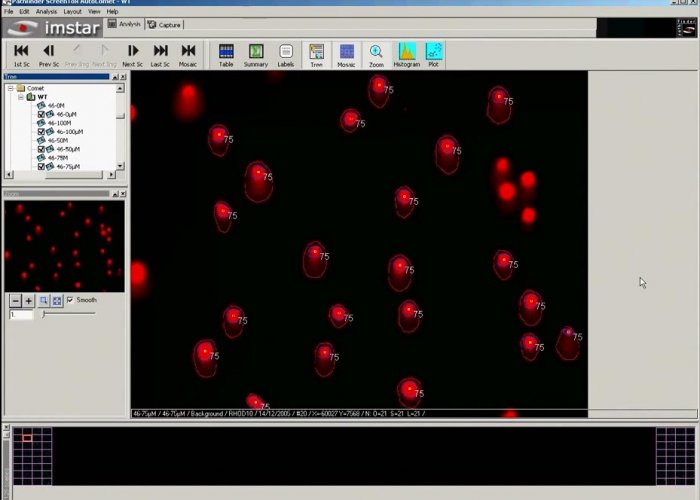The width and height of the screenshot is (700, 500).
Task: Pin the Tree panel
Action: 115,77
